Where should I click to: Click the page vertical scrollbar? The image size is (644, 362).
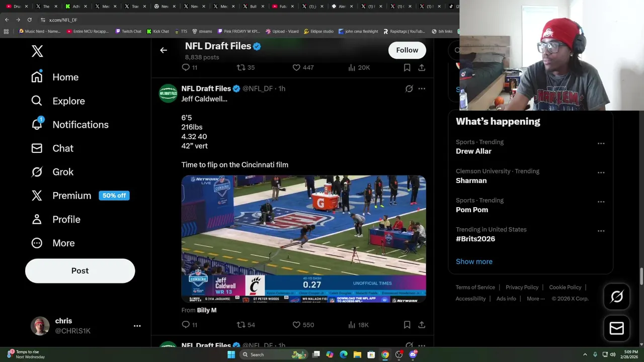tap(641, 276)
